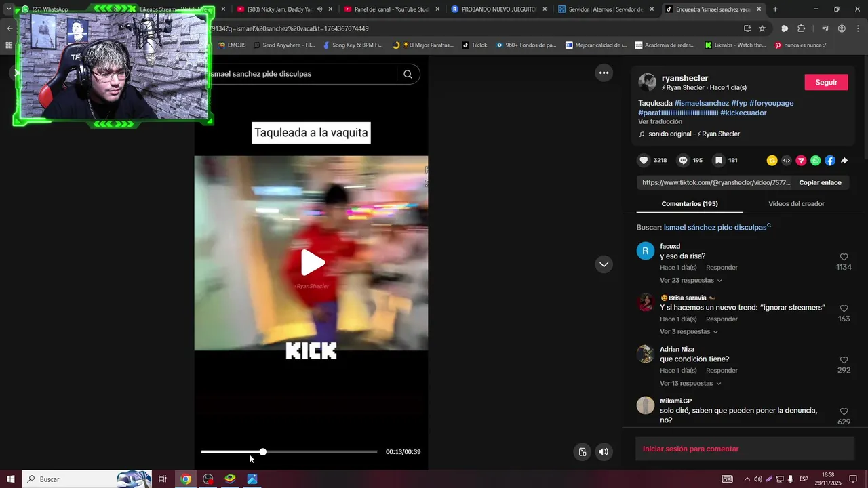The image size is (868, 488).
Task: Click Copiar enlace button
Action: pos(820,182)
